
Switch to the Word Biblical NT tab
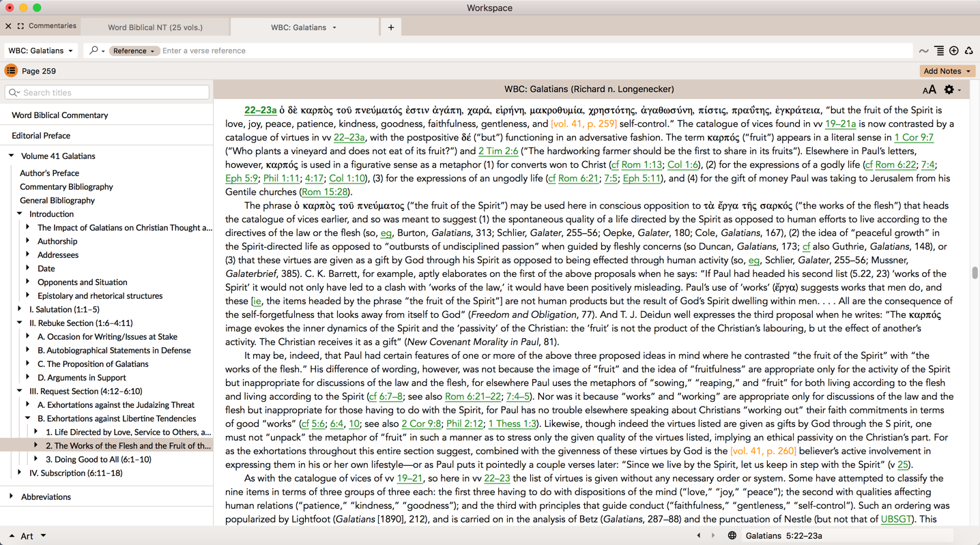click(x=155, y=27)
